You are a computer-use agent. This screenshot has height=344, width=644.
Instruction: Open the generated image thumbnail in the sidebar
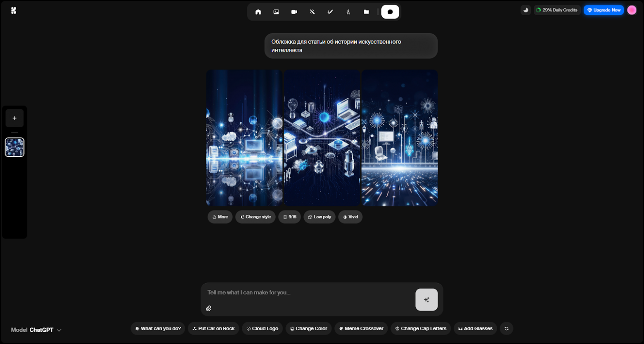coord(14,147)
